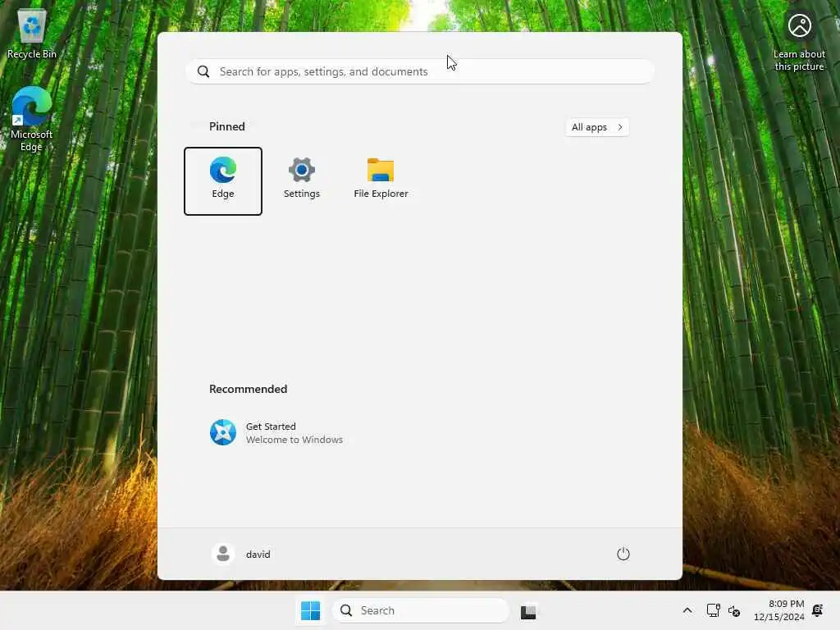The height and width of the screenshot is (630, 840).
Task: Click the power button icon
Action: [623, 554]
